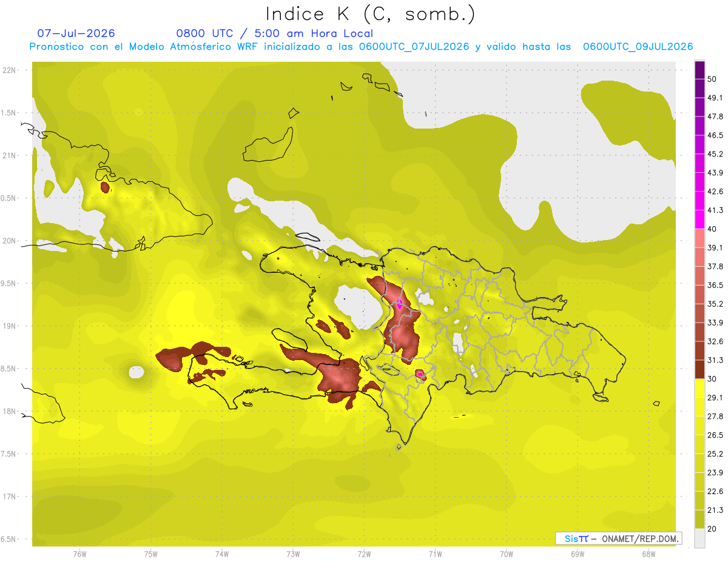Click longitude axis label "75W"
728x562 pixels.
point(151,554)
